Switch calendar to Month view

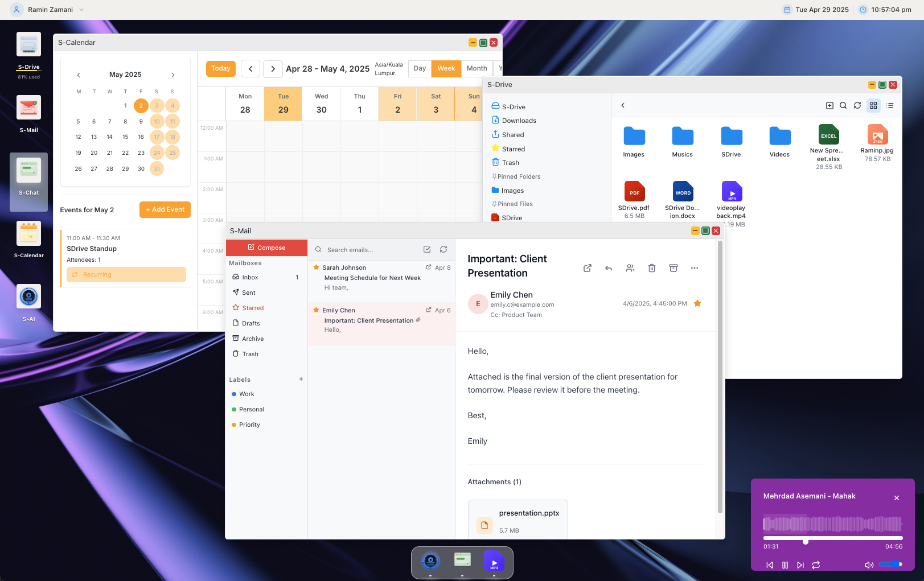[x=477, y=68]
